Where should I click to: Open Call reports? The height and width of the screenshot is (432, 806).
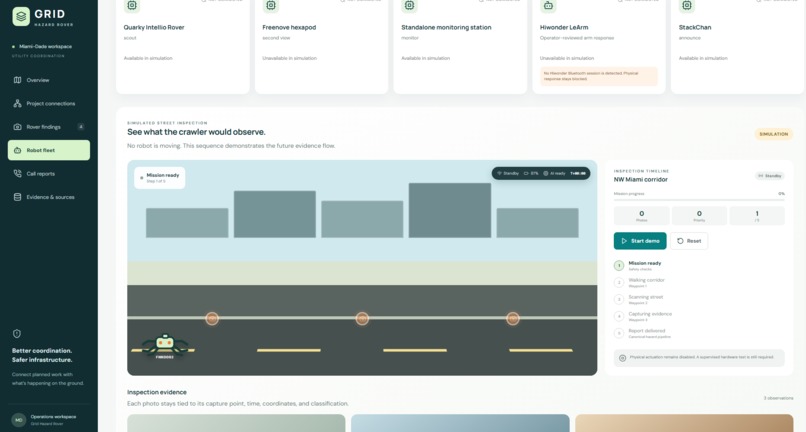click(49, 173)
